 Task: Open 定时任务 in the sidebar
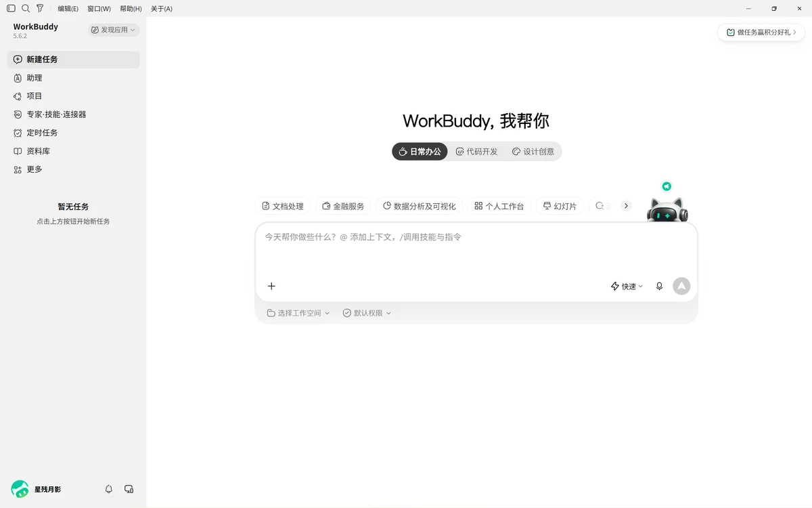73,133
